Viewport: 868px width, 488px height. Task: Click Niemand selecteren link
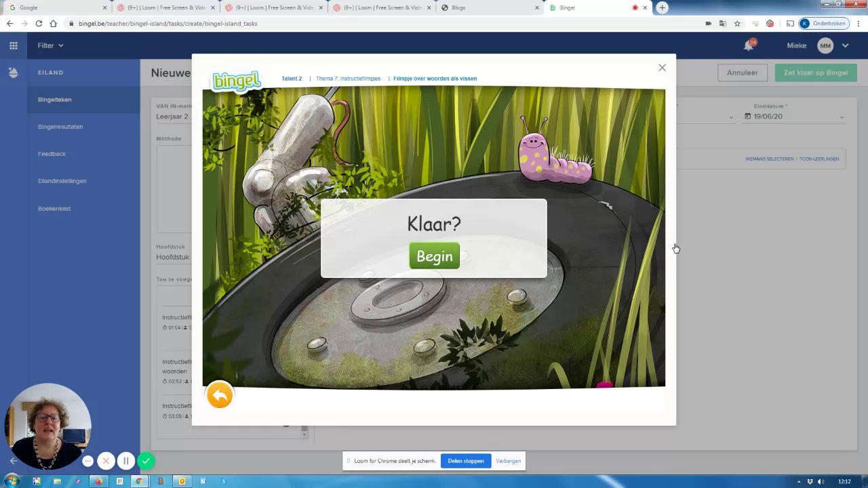point(769,159)
